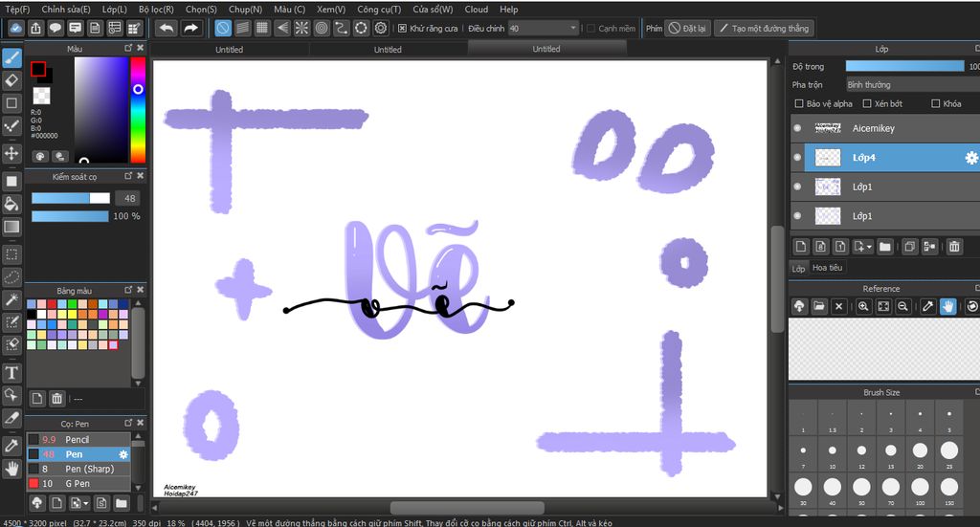Select the Magic Wand tool
The width and height of the screenshot is (980, 527).
coord(11,299)
